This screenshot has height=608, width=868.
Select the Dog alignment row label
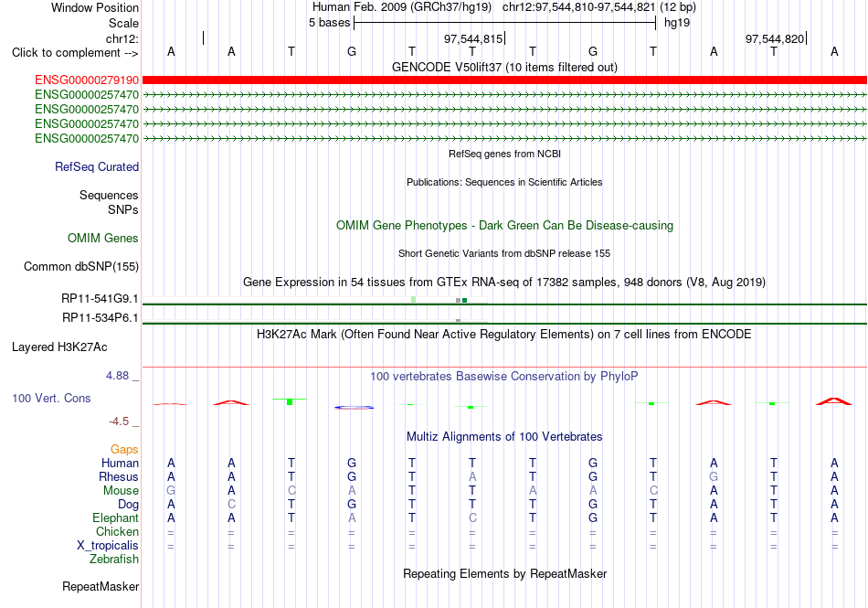point(128,505)
